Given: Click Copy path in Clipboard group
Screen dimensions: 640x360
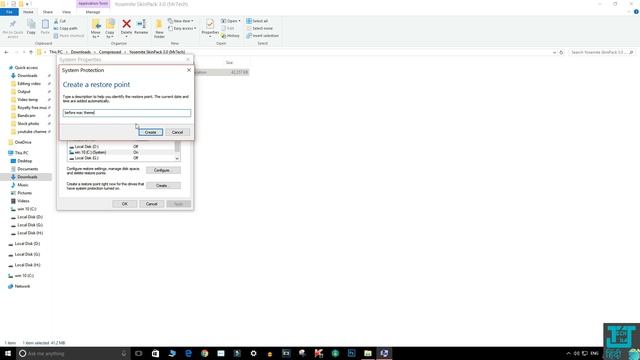Looking at the screenshot, I should [65, 28].
